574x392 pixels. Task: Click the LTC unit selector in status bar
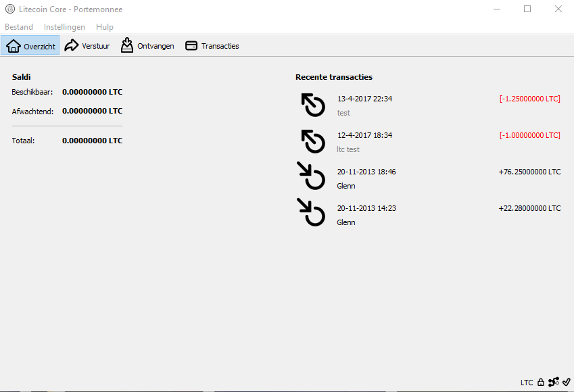[527, 383]
